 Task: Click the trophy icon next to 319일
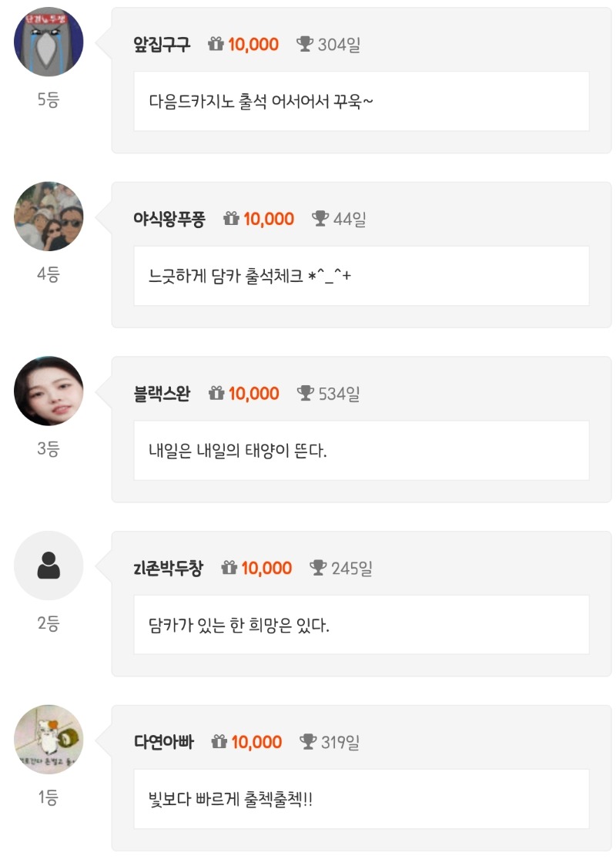point(308,743)
